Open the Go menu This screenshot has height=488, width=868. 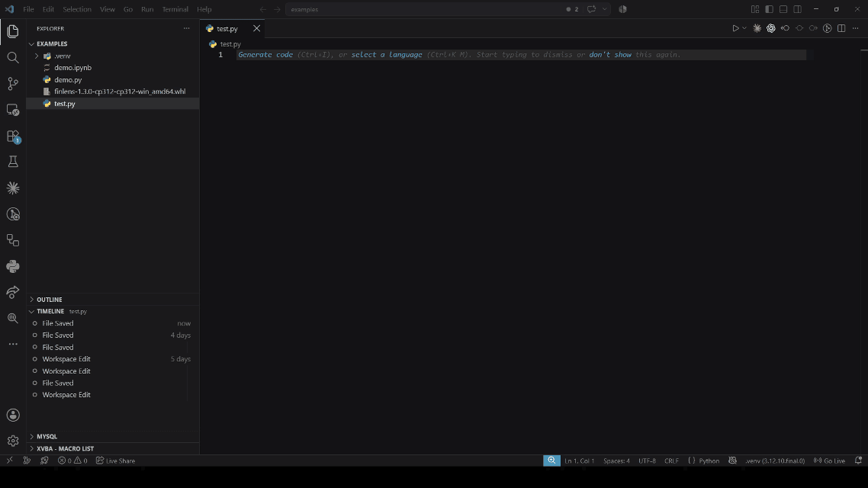click(x=128, y=9)
